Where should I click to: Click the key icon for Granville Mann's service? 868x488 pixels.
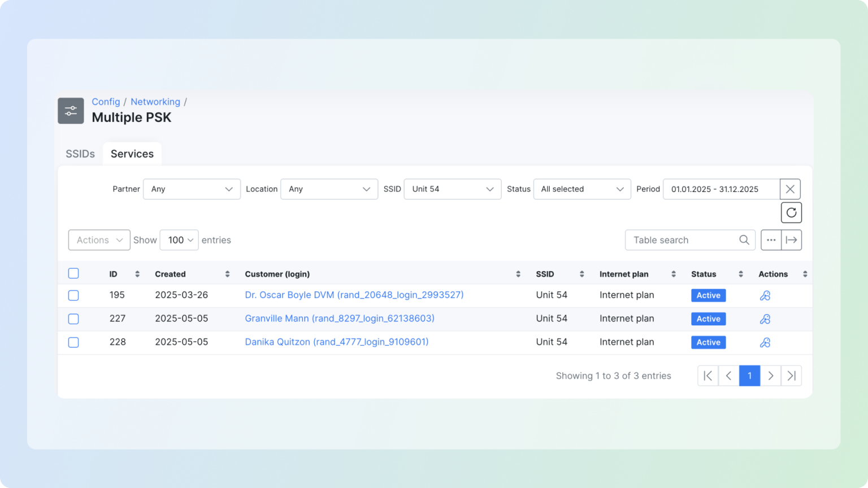click(x=765, y=319)
